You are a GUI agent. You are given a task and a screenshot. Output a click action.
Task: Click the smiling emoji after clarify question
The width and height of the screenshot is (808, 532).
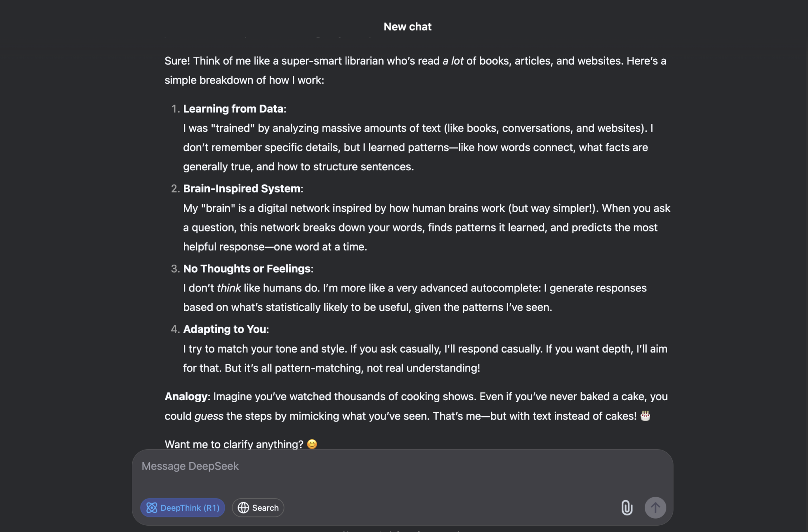point(312,444)
